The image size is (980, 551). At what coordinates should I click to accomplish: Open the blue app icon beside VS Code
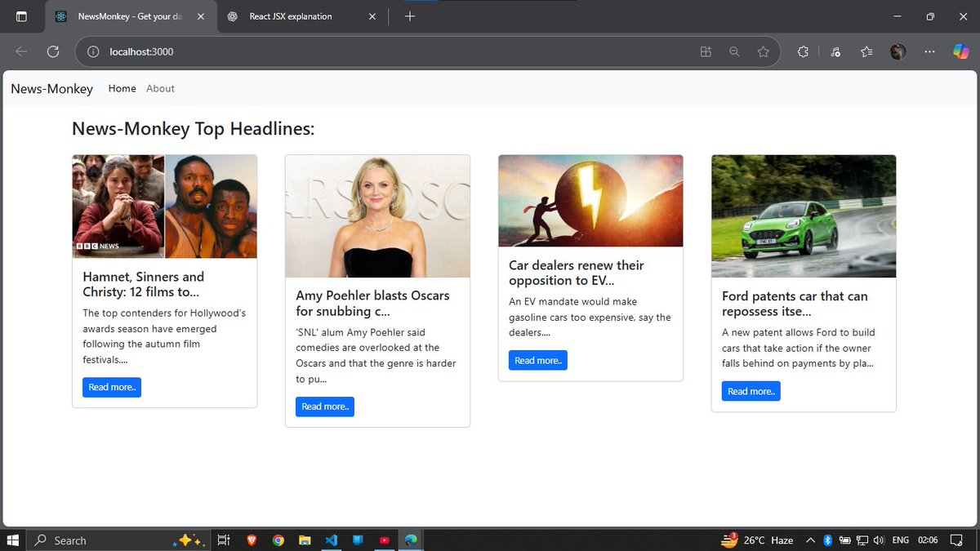pos(358,540)
